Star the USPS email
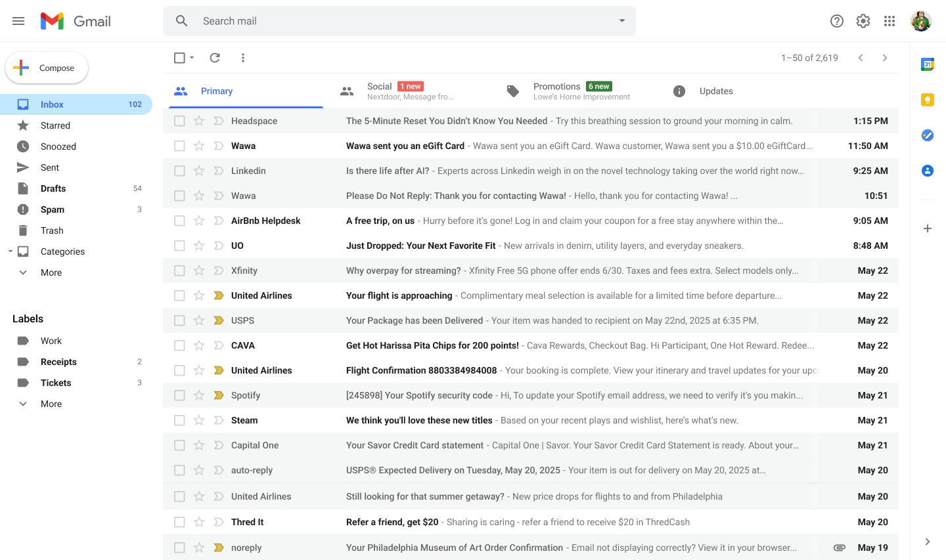946x560 pixels. [199, 320]
